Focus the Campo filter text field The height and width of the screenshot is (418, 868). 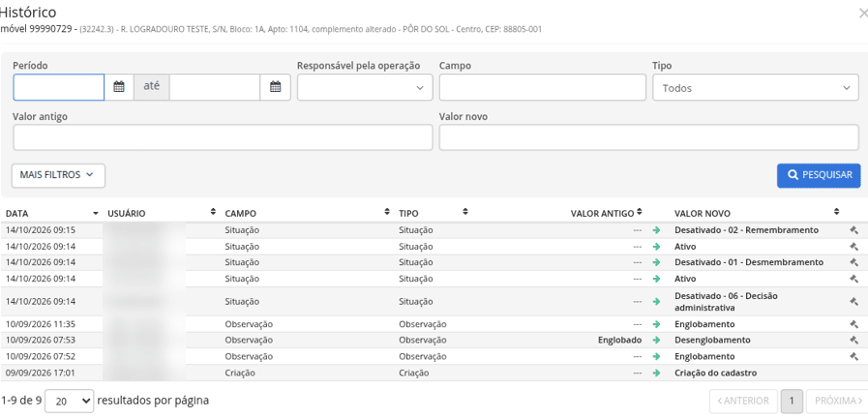[543, 87]
